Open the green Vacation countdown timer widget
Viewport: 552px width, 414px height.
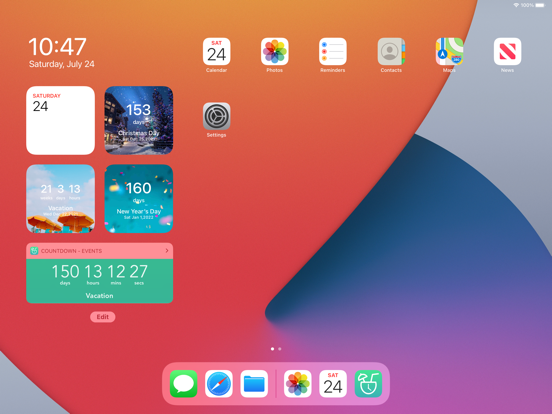pos(100,281)
